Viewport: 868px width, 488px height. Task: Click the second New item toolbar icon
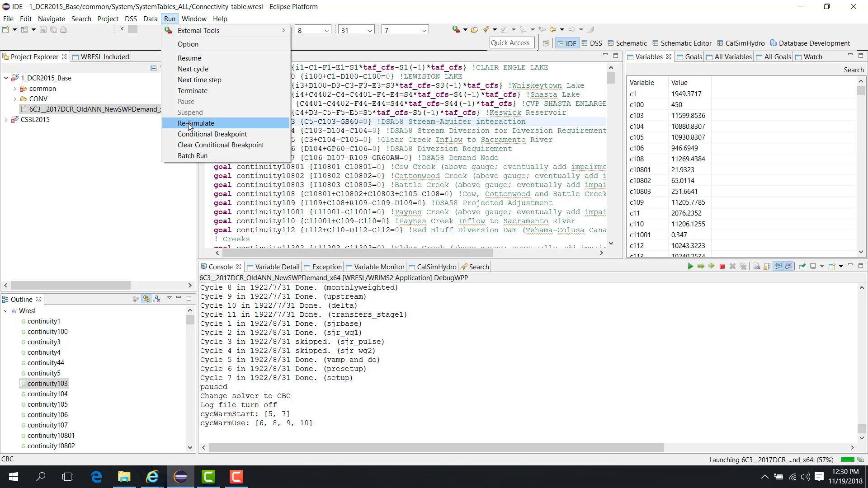24,30
